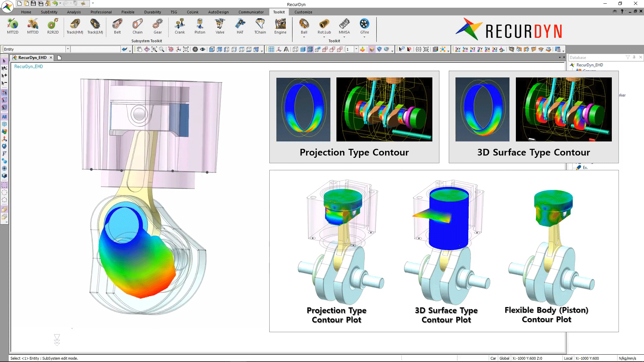
Task: Open the Engine toolkit
Action: point(280,26)
